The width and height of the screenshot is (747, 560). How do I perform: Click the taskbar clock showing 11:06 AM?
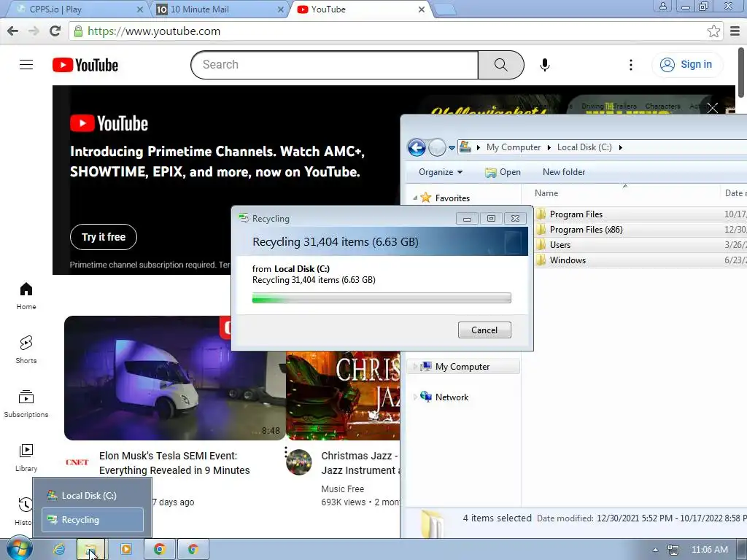(x=709, y=550)
